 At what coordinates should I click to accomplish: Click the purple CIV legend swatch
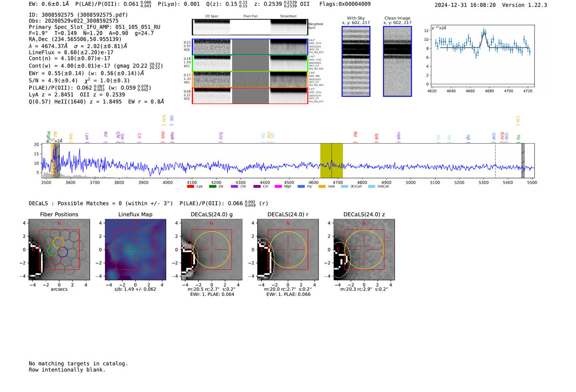pos(235,186)
